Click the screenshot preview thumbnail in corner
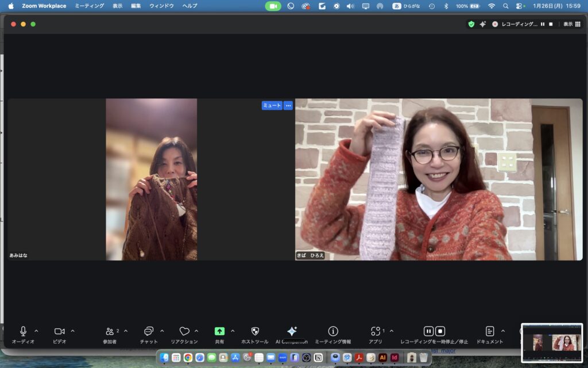Viewport: 588px width, 368px height. point(551,343)
